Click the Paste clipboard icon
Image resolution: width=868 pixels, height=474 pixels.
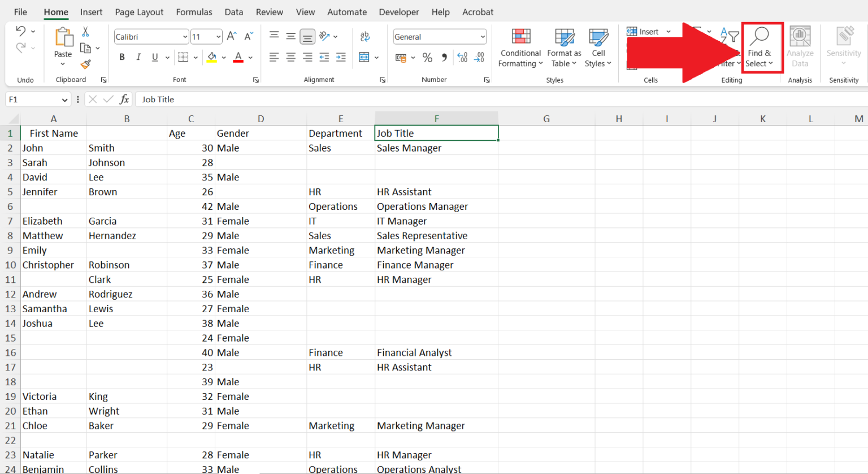63,37
